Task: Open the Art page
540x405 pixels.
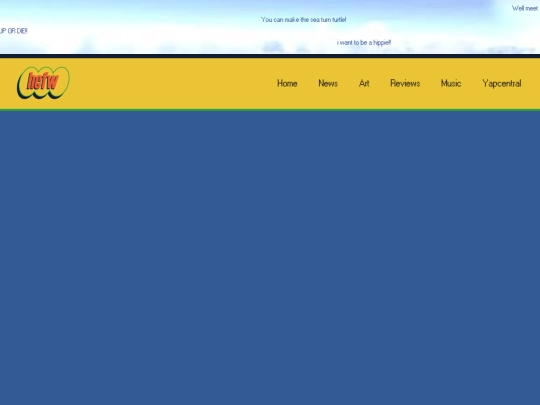Action: 364,83
